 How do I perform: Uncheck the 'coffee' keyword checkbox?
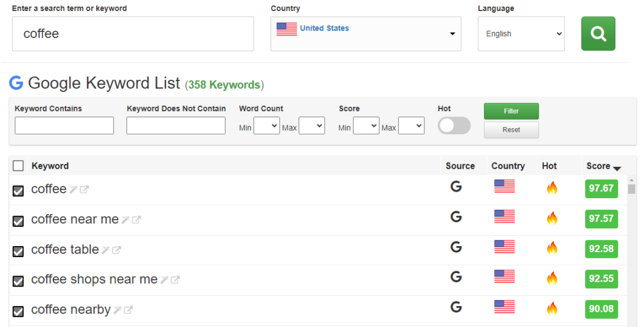pyautogui.click(x=18, y=191)
